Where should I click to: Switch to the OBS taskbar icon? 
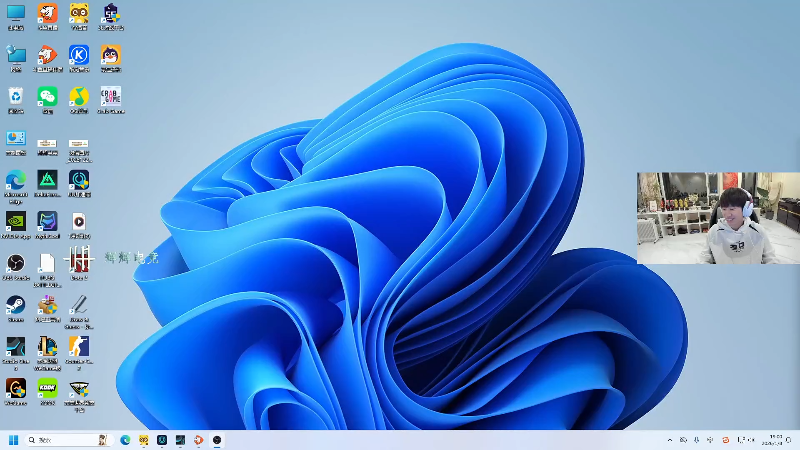tap(217, 440)
